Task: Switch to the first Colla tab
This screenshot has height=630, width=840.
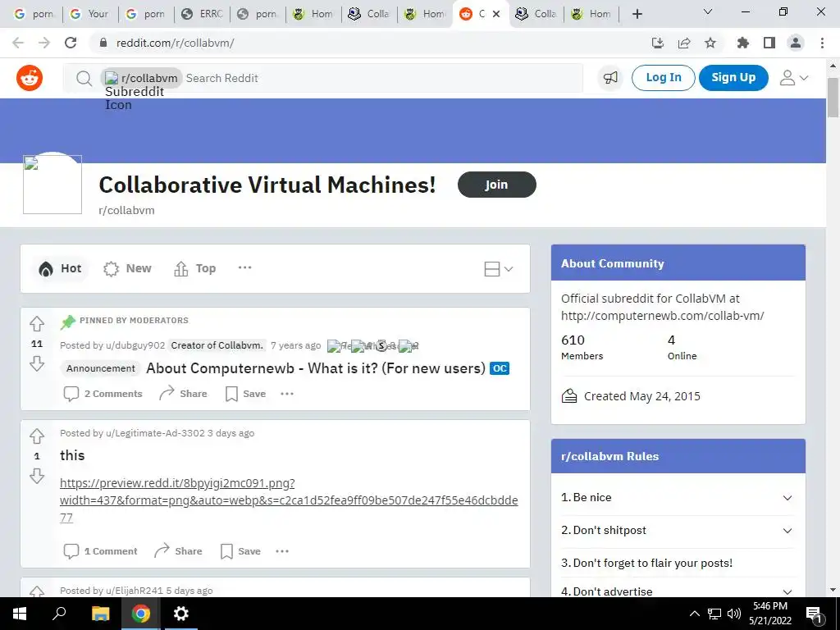Action: pos(369,14)
